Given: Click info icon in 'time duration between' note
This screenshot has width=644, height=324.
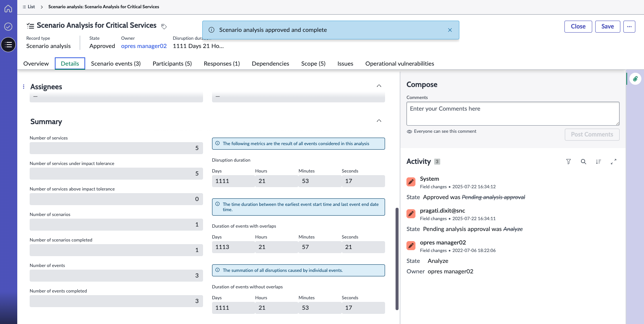Looking at the screenshot, I should [218, 204].
